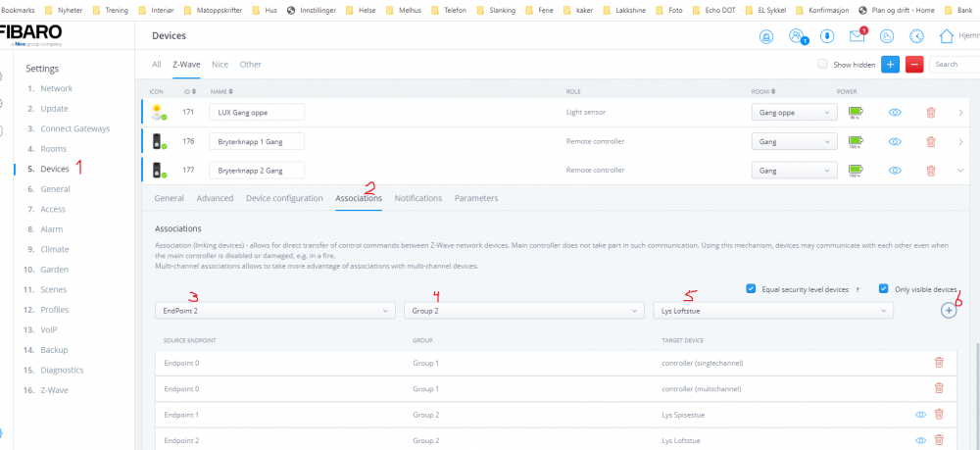
Task: Enable the Show hidden checkbox
Action: point(823,65)
